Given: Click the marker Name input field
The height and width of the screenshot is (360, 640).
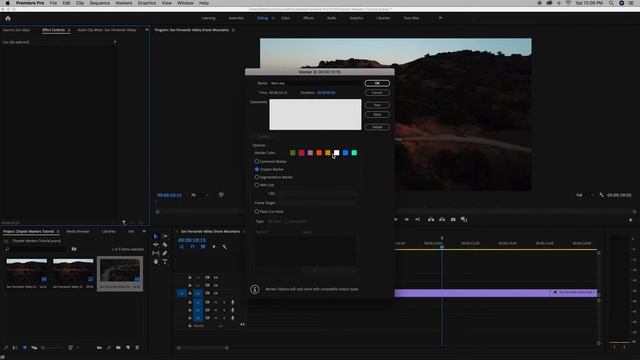Looking at the screenshot, I should click(x=315, y=83).
